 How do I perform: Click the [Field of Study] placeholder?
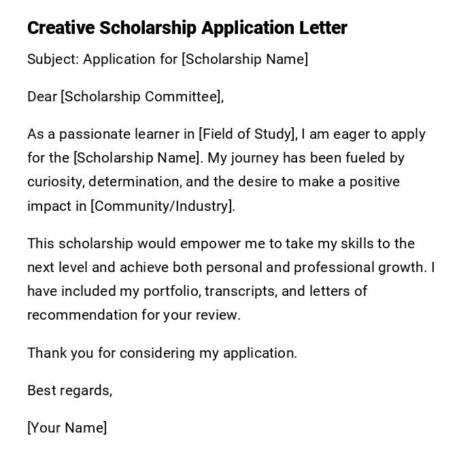pyautogui.click(x=248, y=134)
